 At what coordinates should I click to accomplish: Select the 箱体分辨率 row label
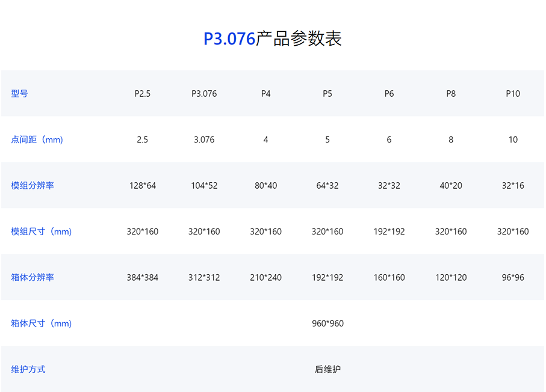point(33,278)
